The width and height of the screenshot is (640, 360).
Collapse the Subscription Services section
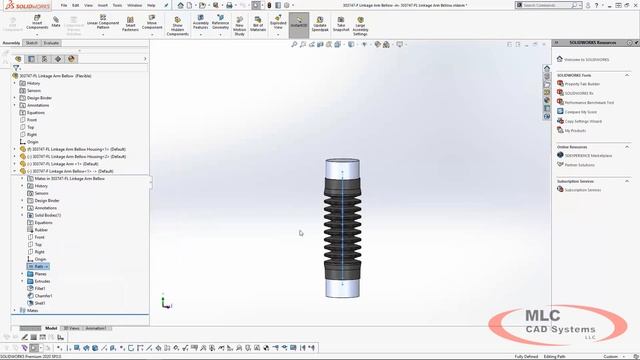tap(627, 181)
